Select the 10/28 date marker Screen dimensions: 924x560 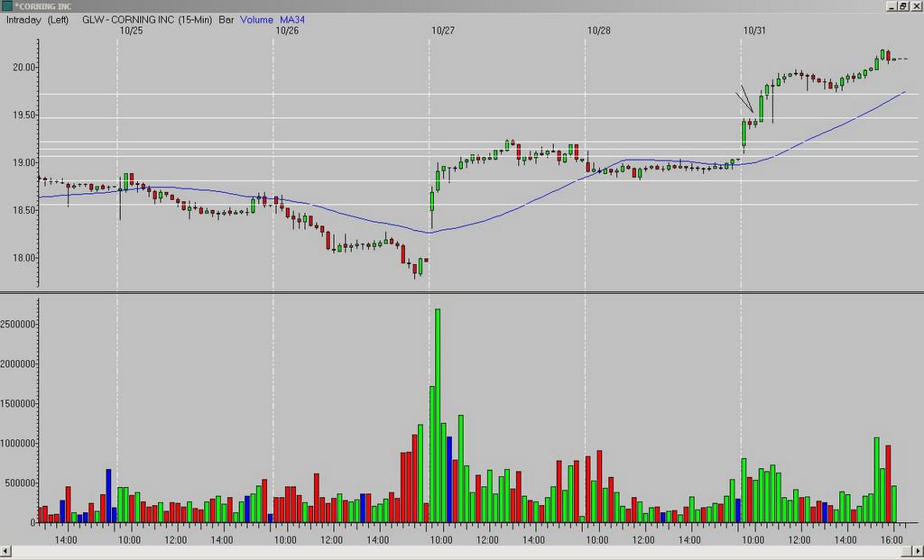coord(598,31)
